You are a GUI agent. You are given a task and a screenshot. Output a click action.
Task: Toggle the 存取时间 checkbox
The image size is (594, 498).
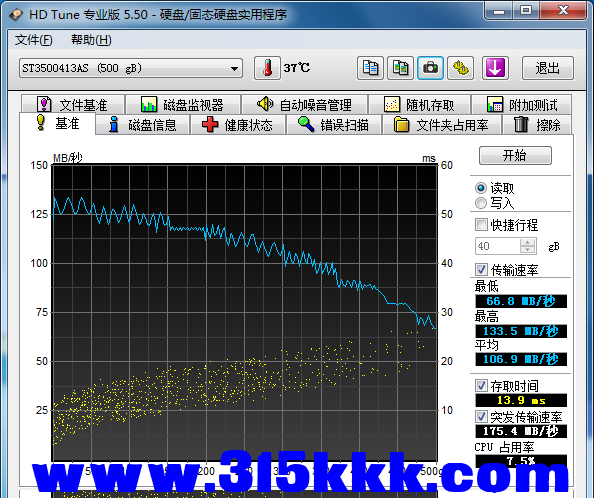pos(481,386)
